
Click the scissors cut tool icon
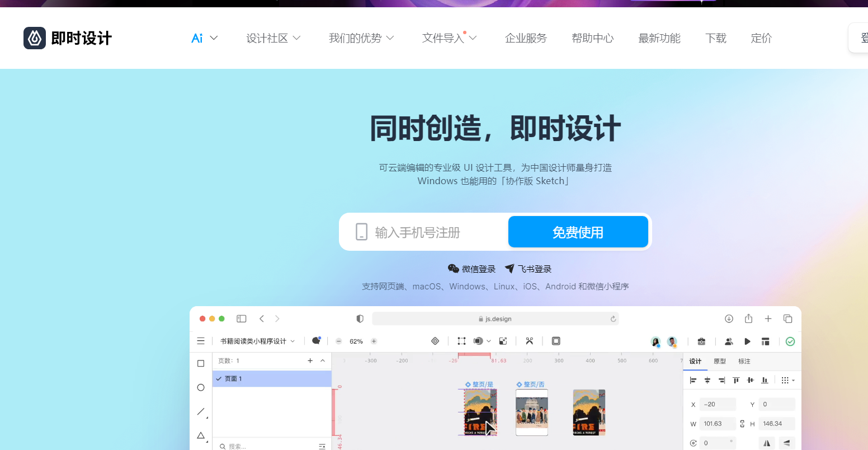click(x=530, y=341)
